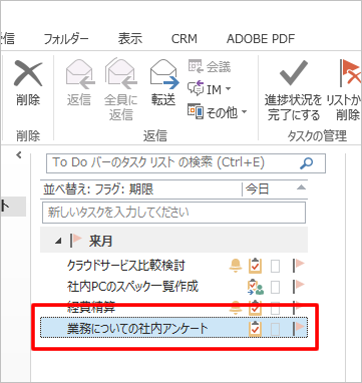Toggle category box on 業務についての社内アンケート row
The image size is (362, 383).
pyautogui.click(x=275, y=329)
